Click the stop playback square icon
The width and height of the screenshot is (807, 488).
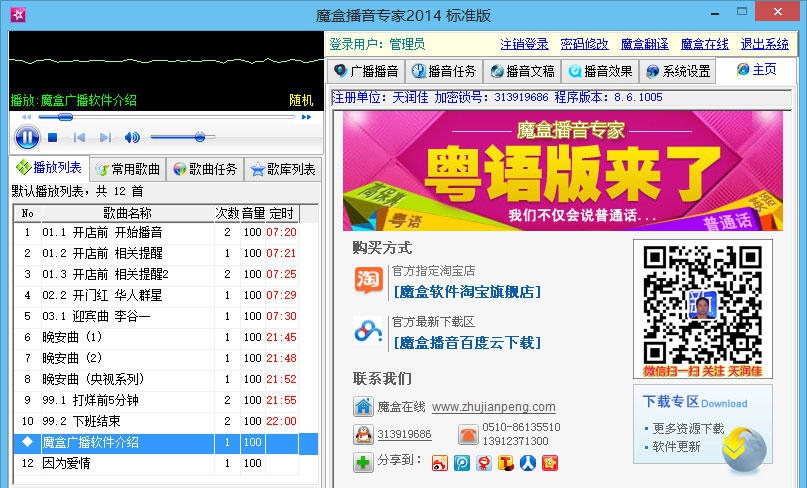tap(54, 137)
